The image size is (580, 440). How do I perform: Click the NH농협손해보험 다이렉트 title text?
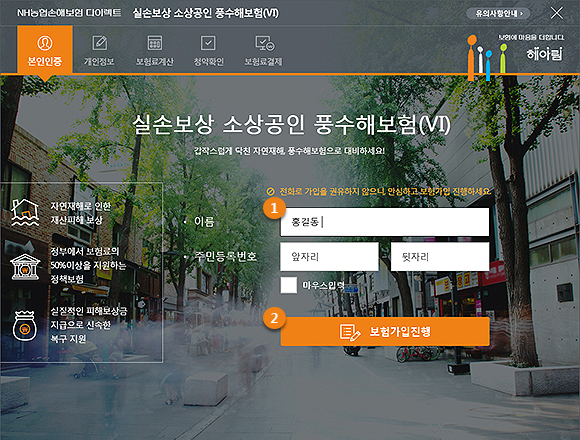pyautogui.click(x=69, y=13)
